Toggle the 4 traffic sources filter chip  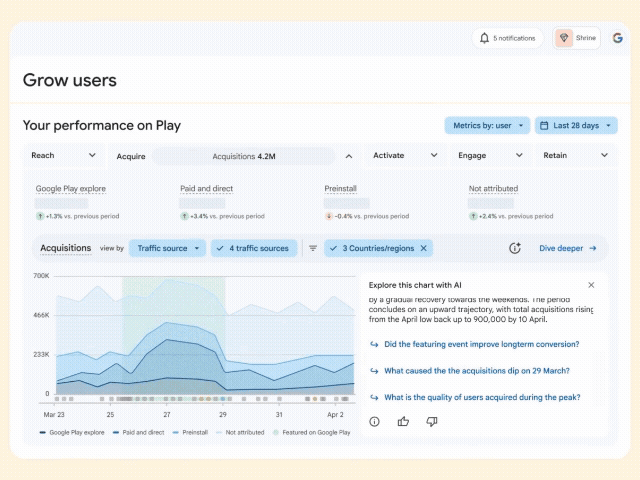coord(254,248)
